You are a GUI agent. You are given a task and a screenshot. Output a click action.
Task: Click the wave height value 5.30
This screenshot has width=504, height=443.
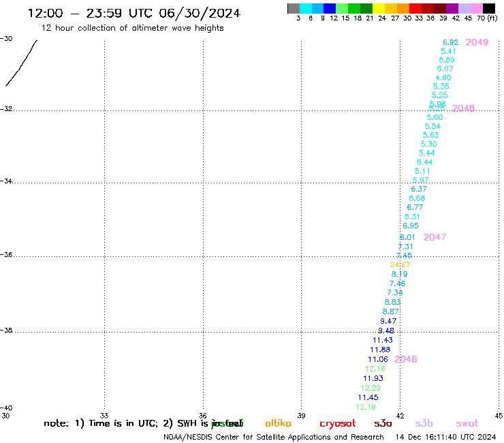tap(429, 144)
